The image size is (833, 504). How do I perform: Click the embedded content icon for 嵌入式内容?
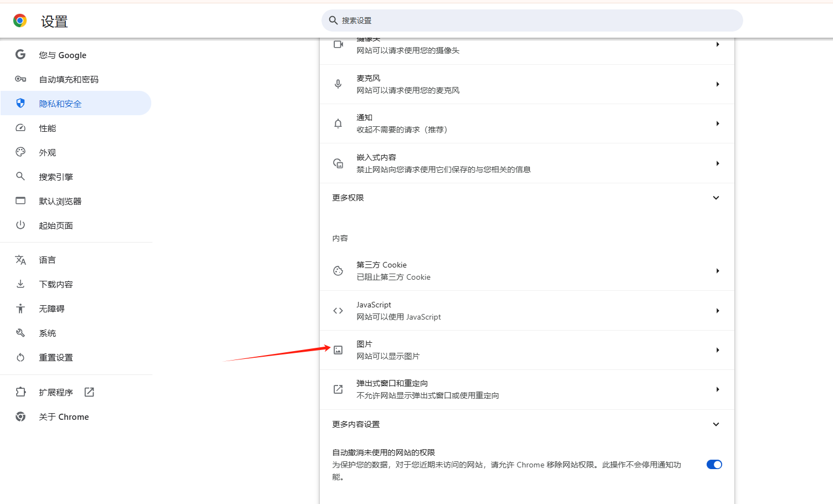(x=338, y=163)
